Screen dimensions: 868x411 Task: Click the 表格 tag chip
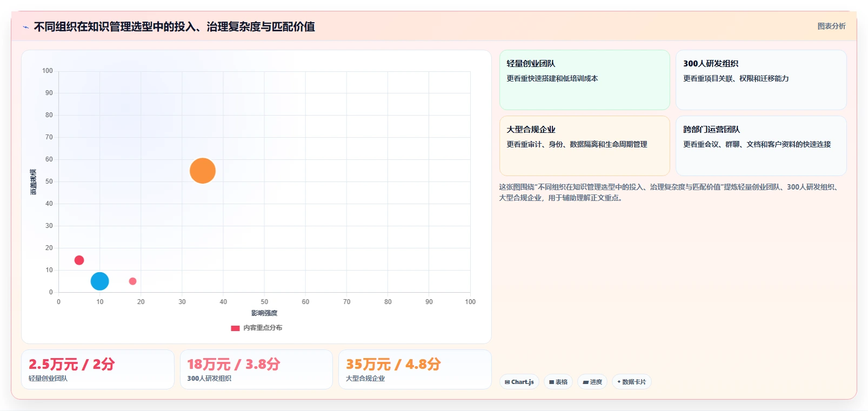click(x=558, y=382)
